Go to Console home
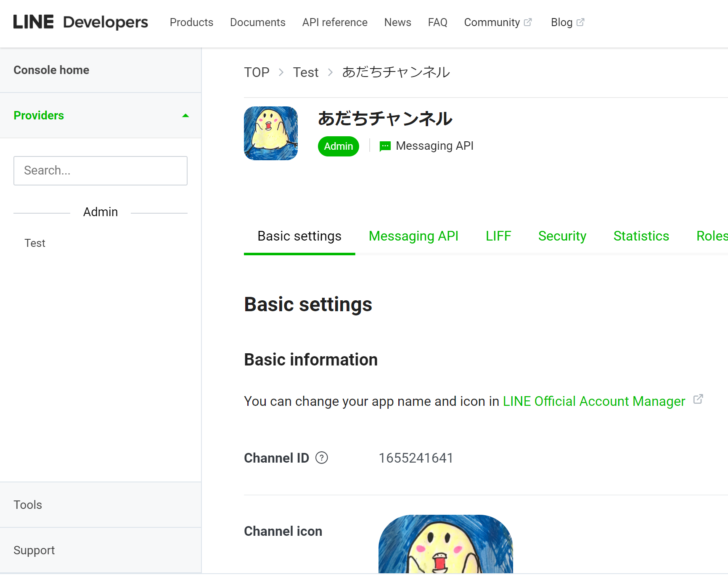Viewport: 728px width, 577px height. click(51, 70)
